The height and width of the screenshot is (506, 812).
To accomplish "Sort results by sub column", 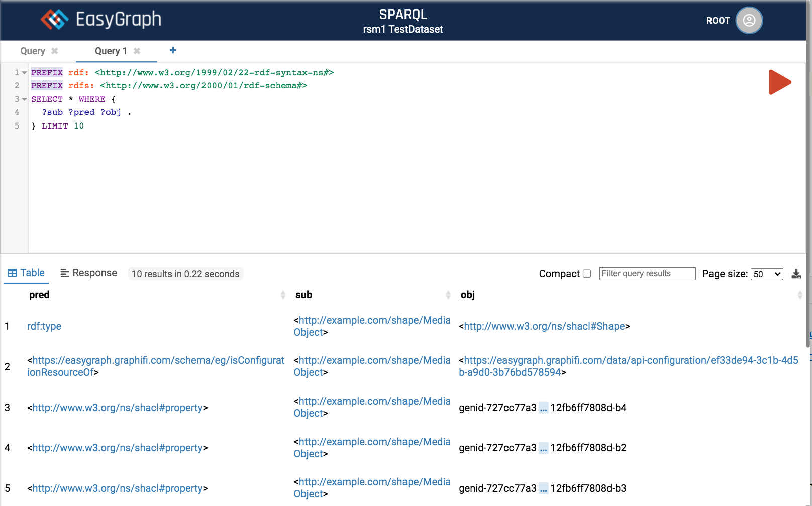I will pos(448,295).
